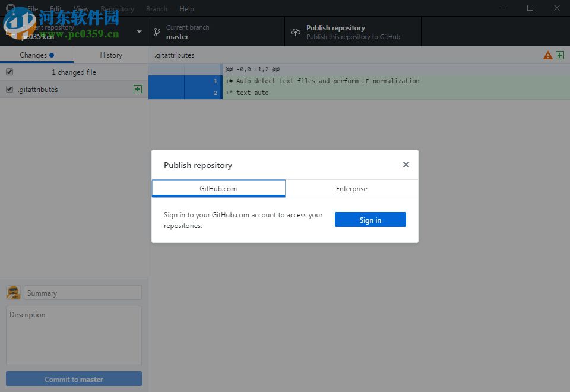Screen dimensions: 570x392
Task: Click inside the Summary input field
Action: pyautogui.click(x=83, y=292)
